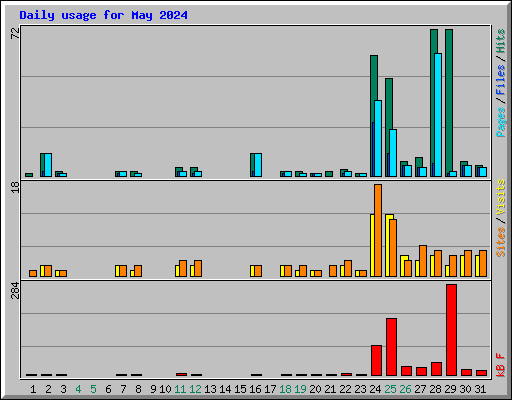The height and width of the screenshot is (400, 512).
Task: Select day label "14" on the x-axis
Action: pyautogui.click(x=225, y=389)
